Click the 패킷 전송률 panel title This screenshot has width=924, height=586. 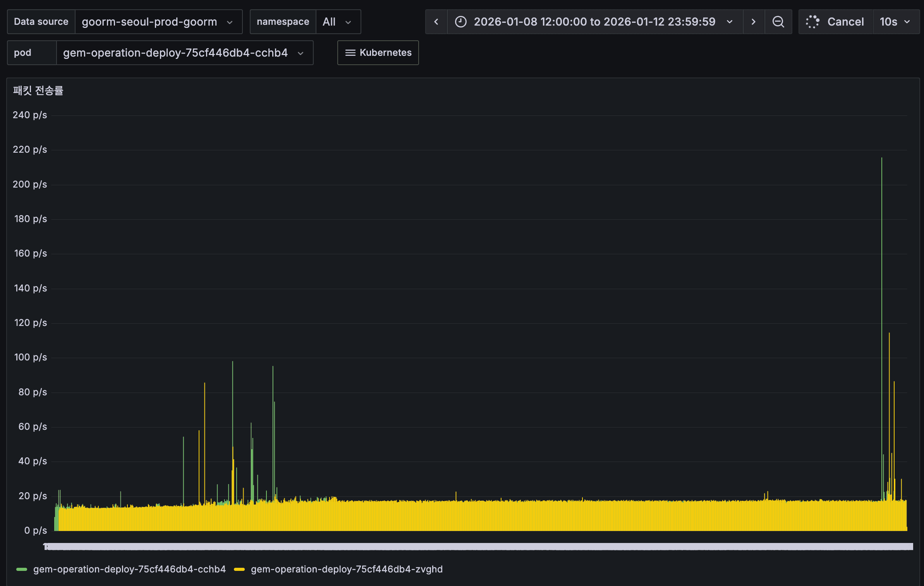click(x=38, y=91)
